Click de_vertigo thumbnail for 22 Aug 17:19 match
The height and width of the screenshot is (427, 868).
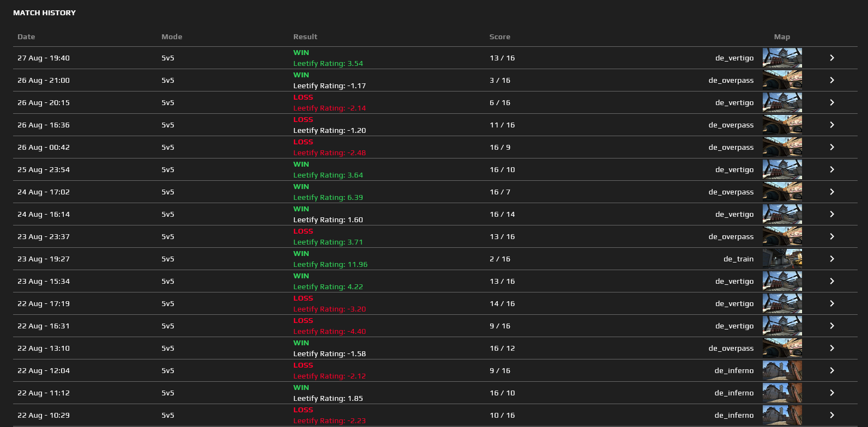pos(782,303)
